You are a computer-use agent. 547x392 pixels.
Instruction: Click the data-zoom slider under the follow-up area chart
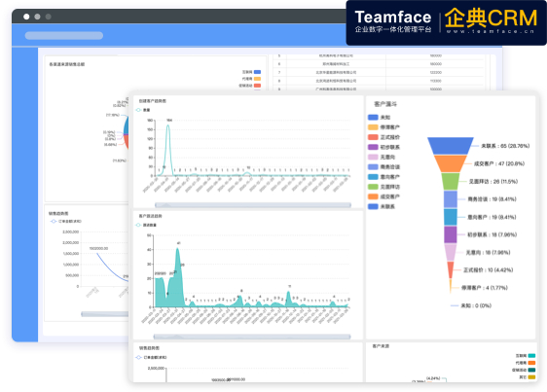(x=252, y=337)
